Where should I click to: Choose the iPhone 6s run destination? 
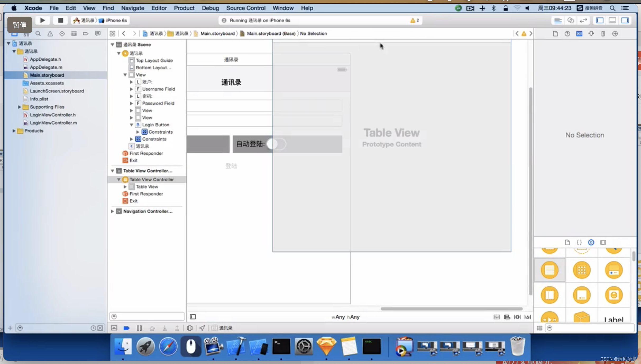(113, 20)
